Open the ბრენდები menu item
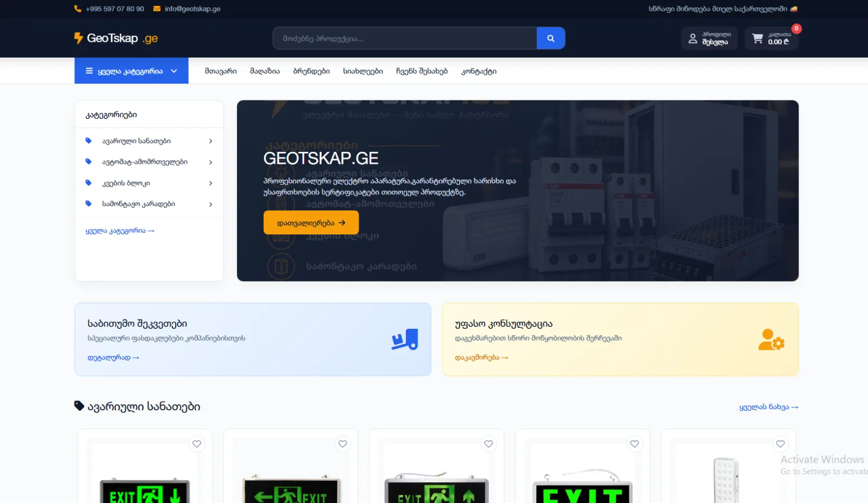868x503 pixels. point(311,71)
